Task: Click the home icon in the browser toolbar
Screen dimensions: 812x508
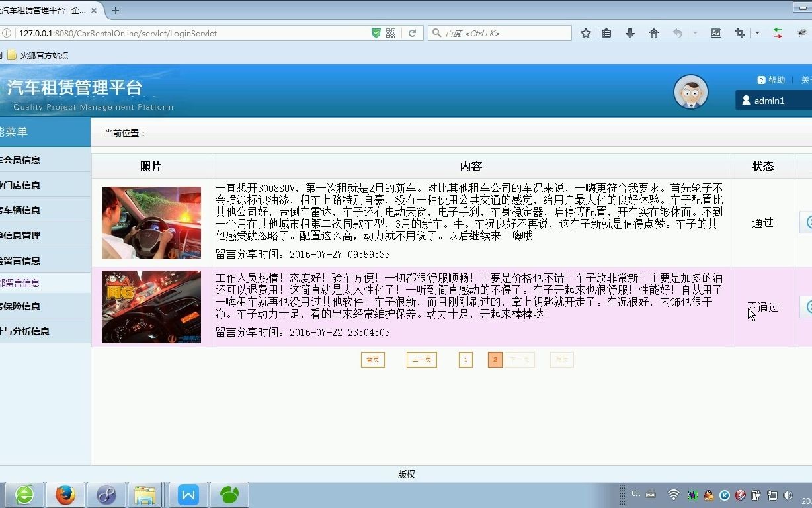Action: click(x=652, y=32)
